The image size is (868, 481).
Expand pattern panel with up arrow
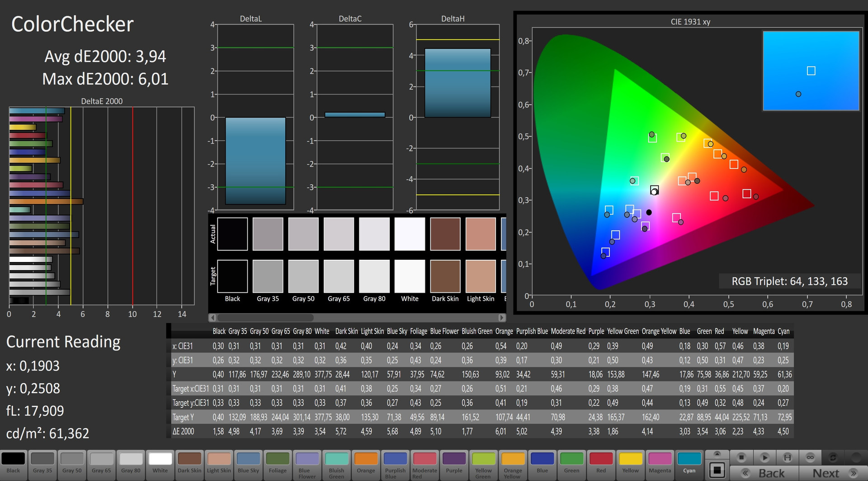point(717,454)
